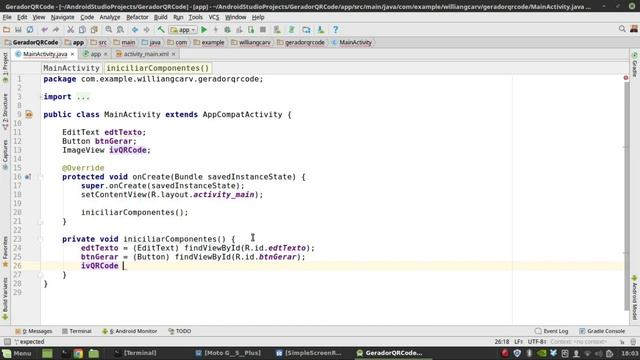Click the Stop square icon
The width and height of the screenshot is (640, 360).
[263, 29]
